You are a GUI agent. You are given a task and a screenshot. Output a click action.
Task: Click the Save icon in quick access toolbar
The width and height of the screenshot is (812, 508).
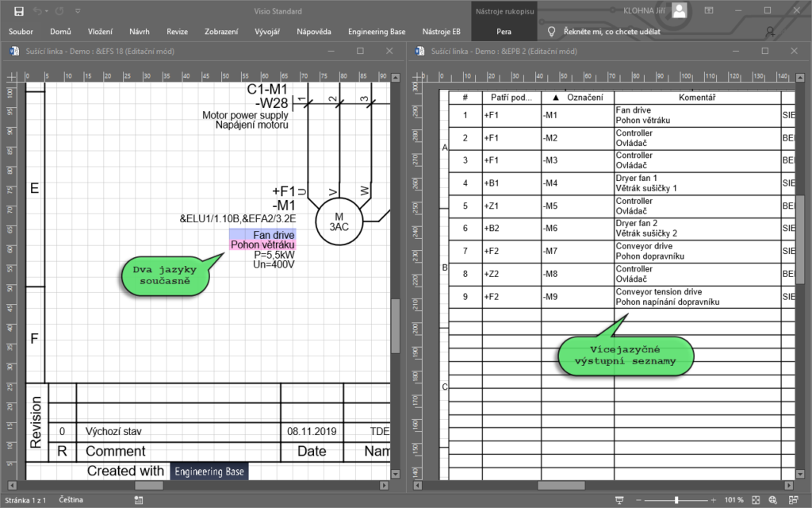tap(18, 11)
